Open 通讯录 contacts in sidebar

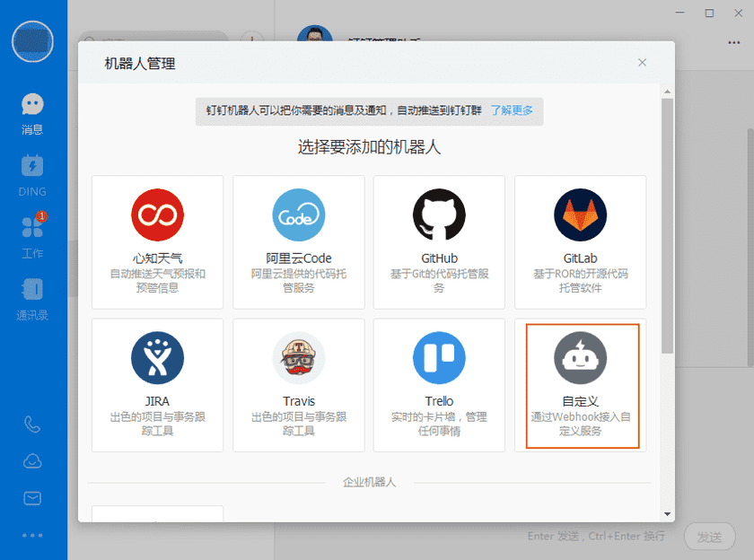[x=32, y=298]
